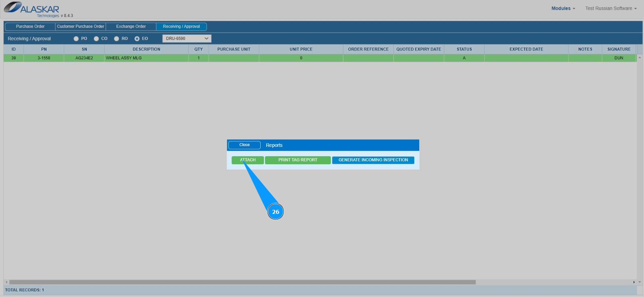This screenshot has width=644, height=297.
Task: Sort by the ID column header
Action: point(14,49)
